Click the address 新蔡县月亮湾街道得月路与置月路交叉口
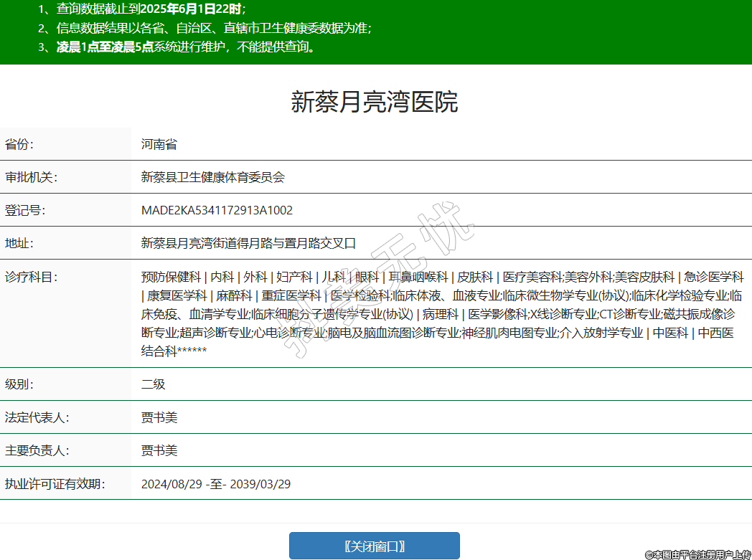The image size is (752, 560). pyautogui.click(x=248, y=243)
